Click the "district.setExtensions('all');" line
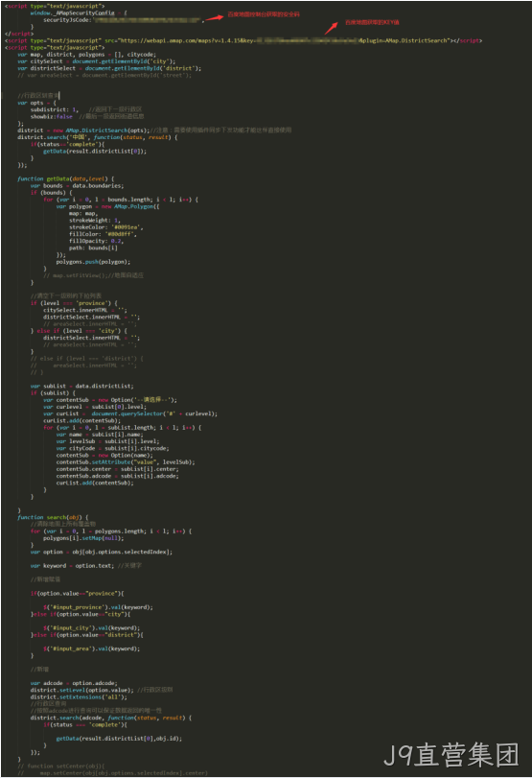 pyautogui.click(x=79, y=697)
